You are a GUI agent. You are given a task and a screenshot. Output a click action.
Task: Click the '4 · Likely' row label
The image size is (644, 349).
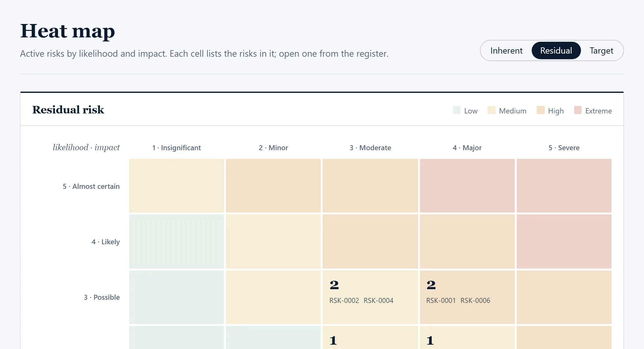click(x=105, y=242)
